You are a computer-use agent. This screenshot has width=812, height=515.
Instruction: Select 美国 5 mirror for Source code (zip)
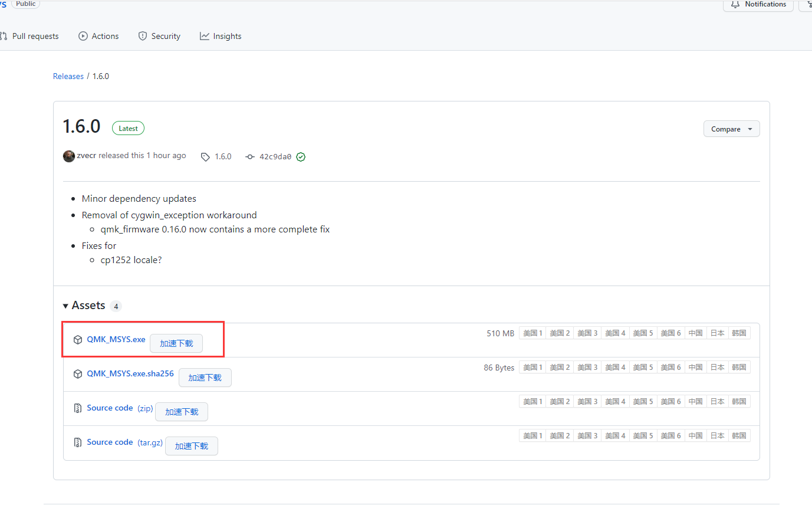click(x=643, y=402)
